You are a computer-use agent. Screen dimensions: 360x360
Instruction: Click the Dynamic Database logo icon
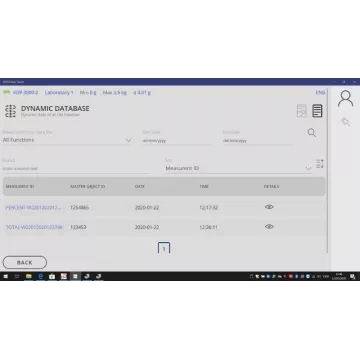[10, 111]
